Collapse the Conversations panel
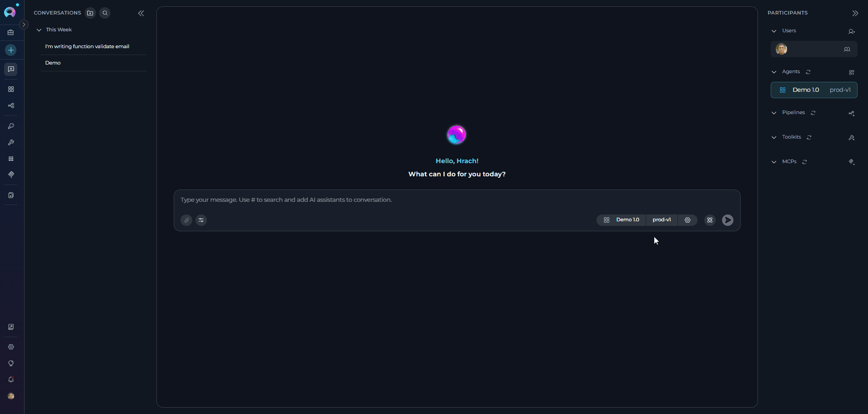Screen dimensions: 868x414 point(141,13)
